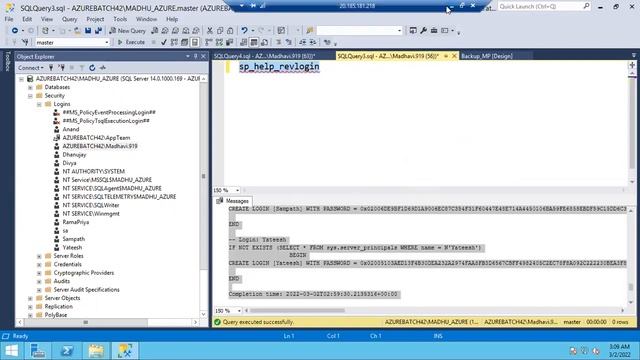The image size is (640, 360).
Task: Open the View menu
Action: (47, 19)
